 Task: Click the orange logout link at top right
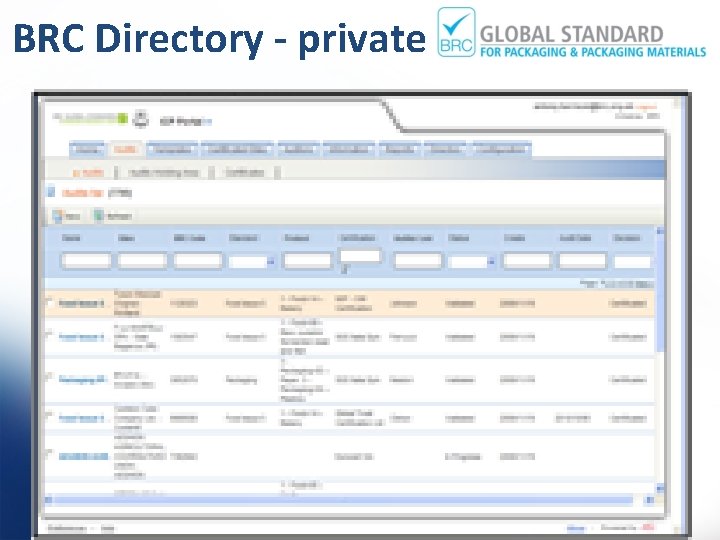click(x=647, y=107)
